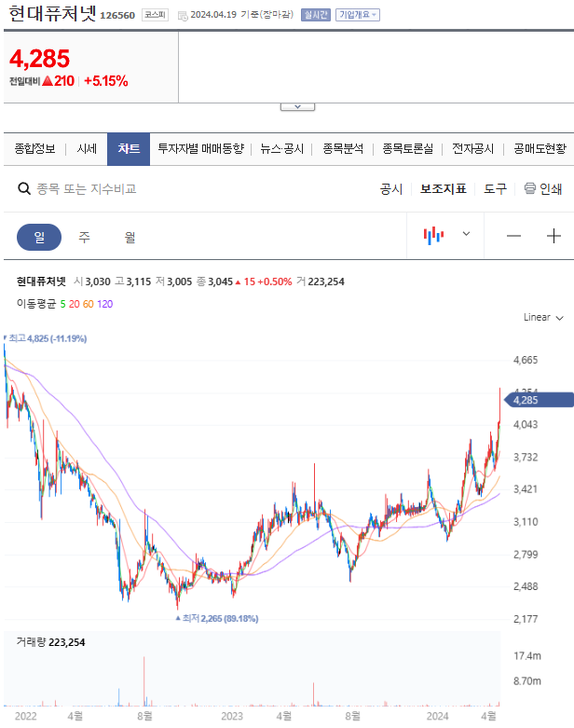Zoom out the chart with minus icon
Screen dimensions: 574x728
[x=513, y=236]
